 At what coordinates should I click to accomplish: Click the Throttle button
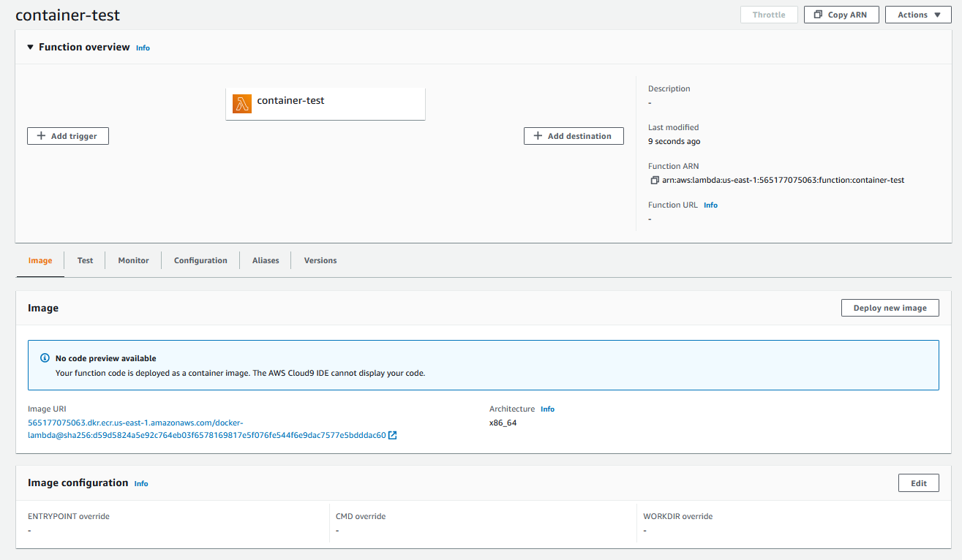[x=769, y=15]
